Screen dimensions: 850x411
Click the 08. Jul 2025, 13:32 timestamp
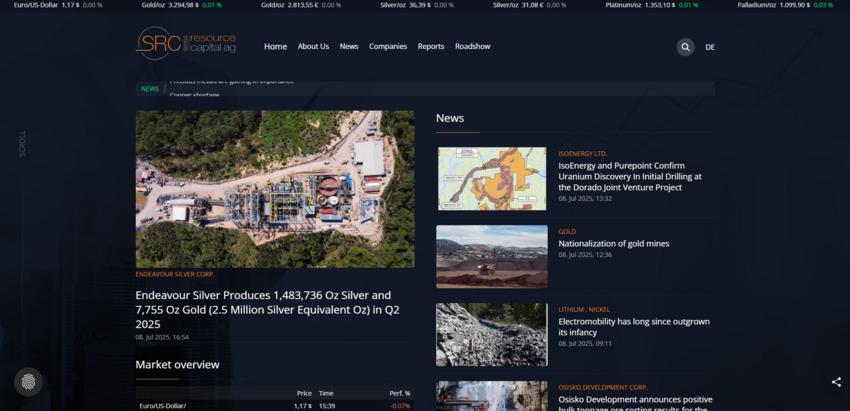(585, 198)
